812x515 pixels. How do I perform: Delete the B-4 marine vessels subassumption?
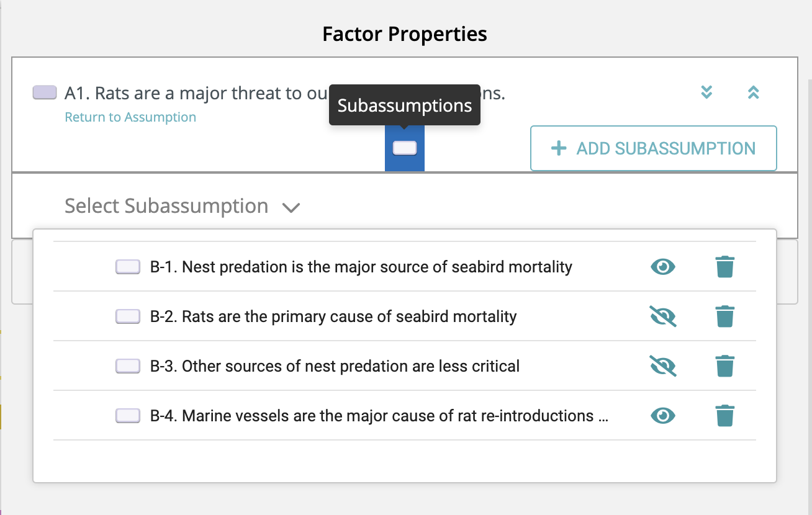point(724,416)
